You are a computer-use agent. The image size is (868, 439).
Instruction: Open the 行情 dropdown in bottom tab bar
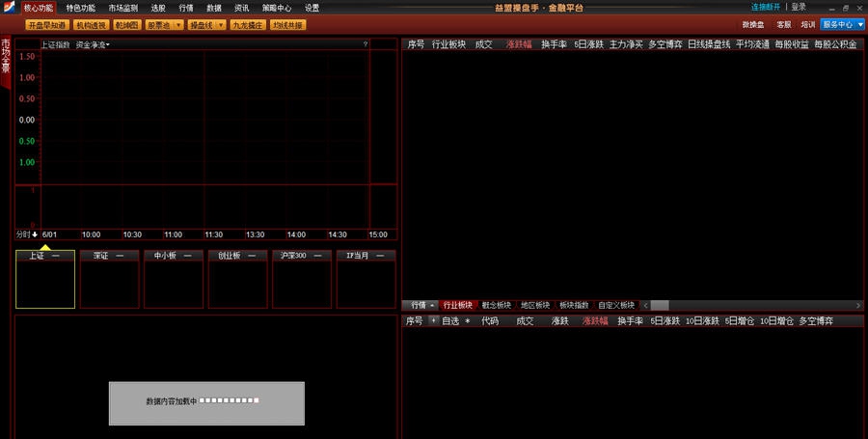422,306
